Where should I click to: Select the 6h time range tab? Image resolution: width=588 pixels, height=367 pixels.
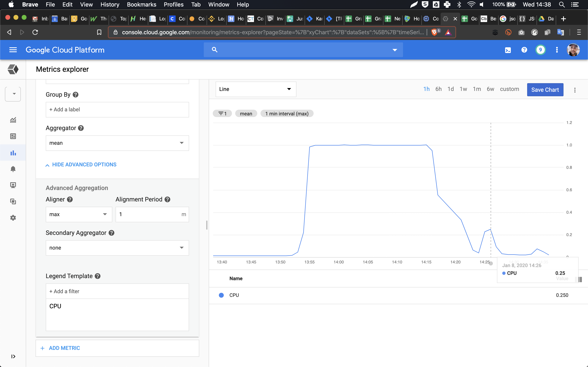point(438,89)
